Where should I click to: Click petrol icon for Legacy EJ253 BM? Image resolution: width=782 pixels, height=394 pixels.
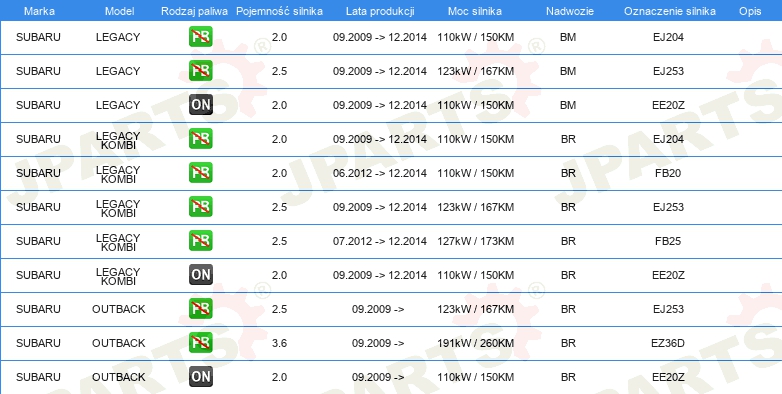coord(200,71)
